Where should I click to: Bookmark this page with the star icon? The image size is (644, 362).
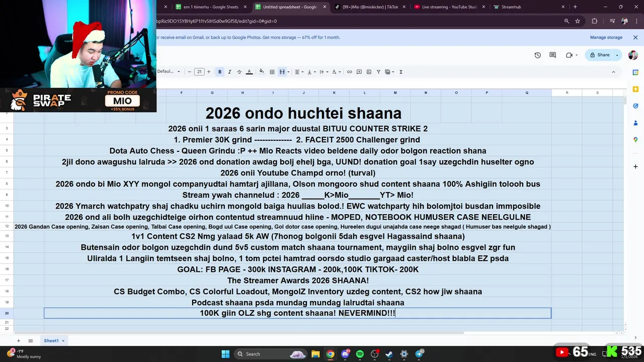coord(578,21)
